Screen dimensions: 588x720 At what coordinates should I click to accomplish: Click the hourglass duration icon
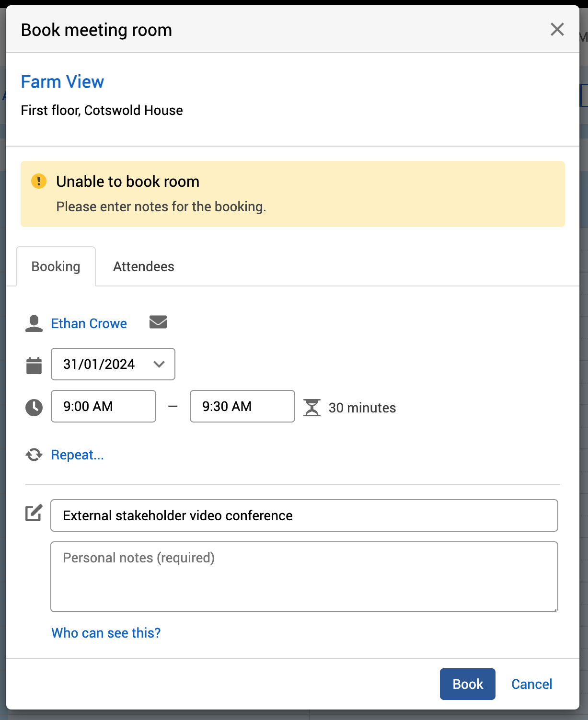click(x=312, y=408)
